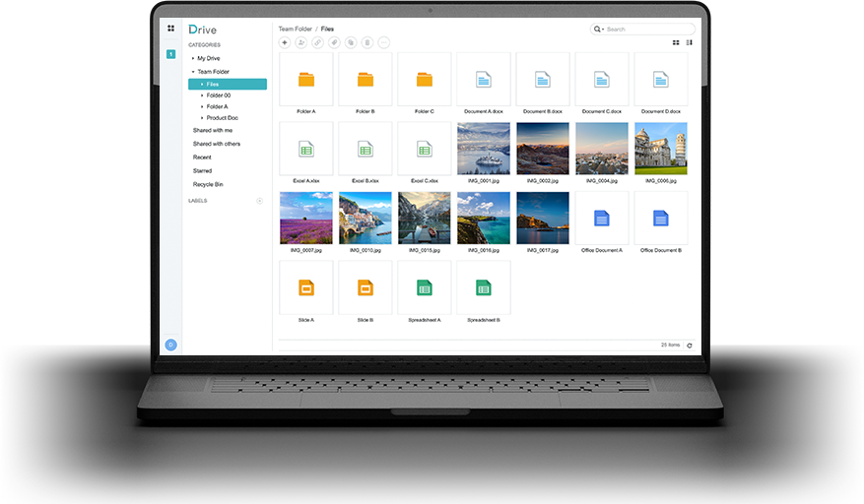
Task: Switch to list view layout
Action: pyautogui.click(x=690, y=42)
